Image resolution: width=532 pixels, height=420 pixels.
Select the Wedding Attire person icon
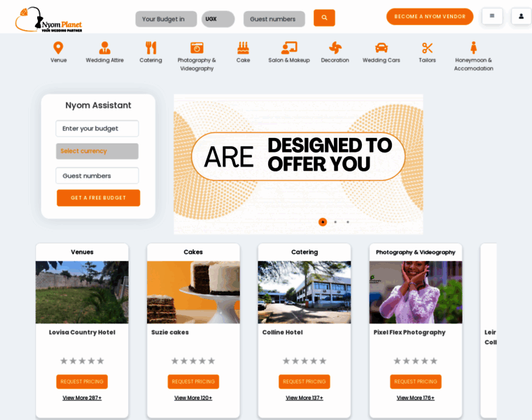(104, 48)
